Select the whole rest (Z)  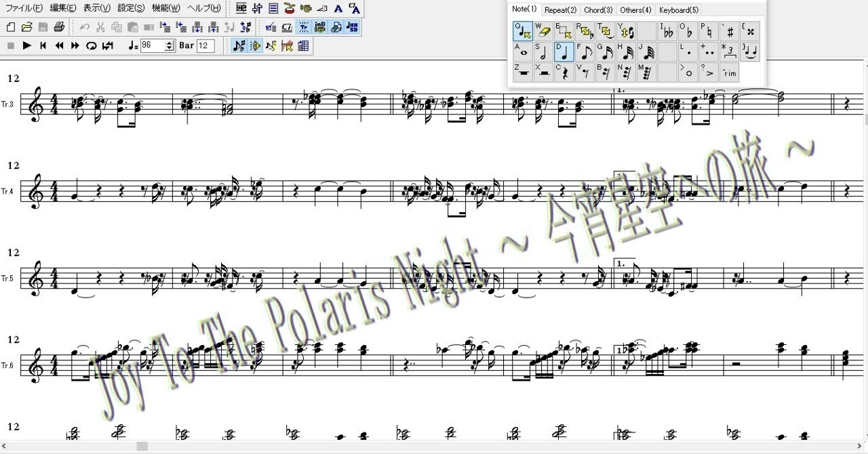[523, 72]
